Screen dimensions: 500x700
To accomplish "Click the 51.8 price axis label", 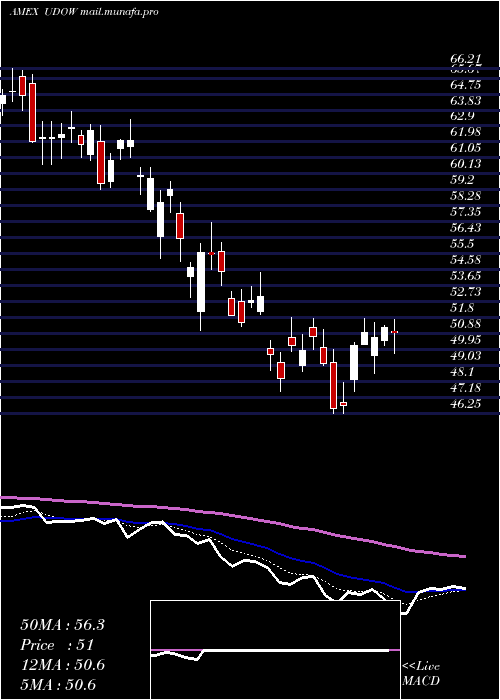I will coord(462,308).
